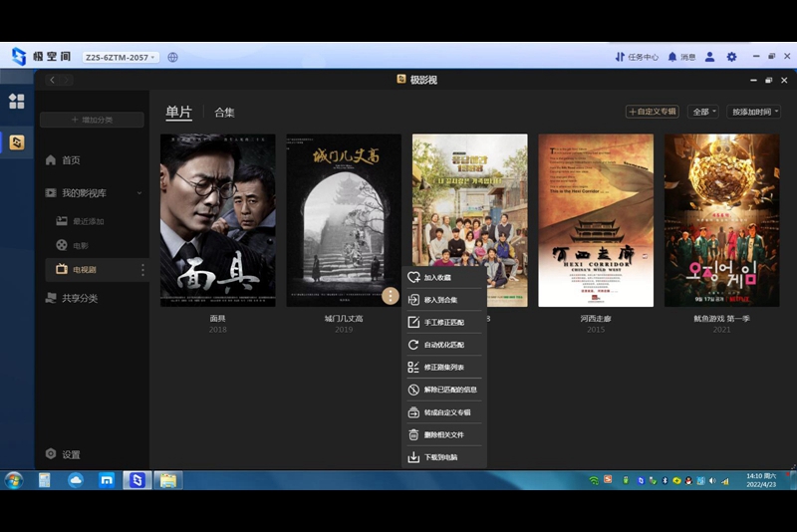
Task: Open the cloud app in taskbar
Action: (76, 480)
